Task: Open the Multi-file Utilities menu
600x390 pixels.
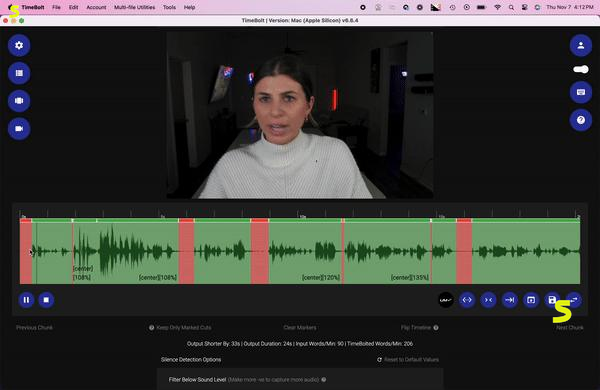Action: click(135, 7)
